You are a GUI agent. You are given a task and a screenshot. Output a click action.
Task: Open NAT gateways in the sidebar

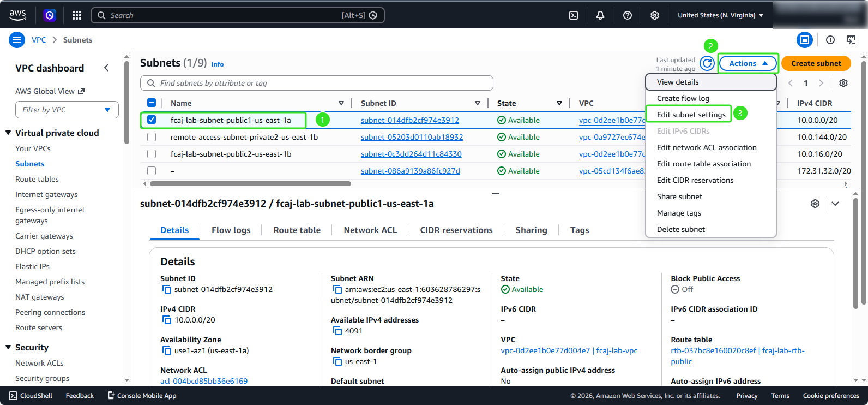click(x=40, y=297)
